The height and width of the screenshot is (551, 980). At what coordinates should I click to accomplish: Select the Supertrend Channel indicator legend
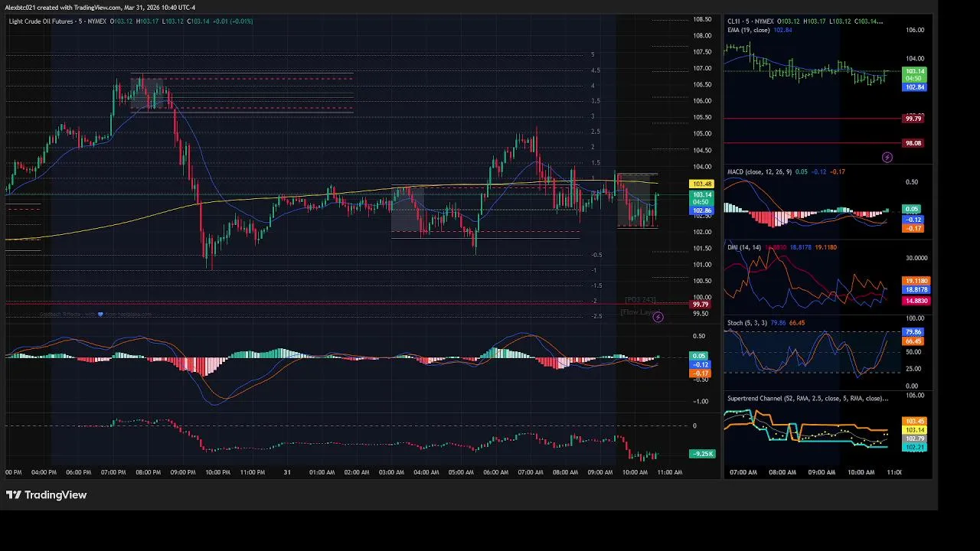click(808, 399)
